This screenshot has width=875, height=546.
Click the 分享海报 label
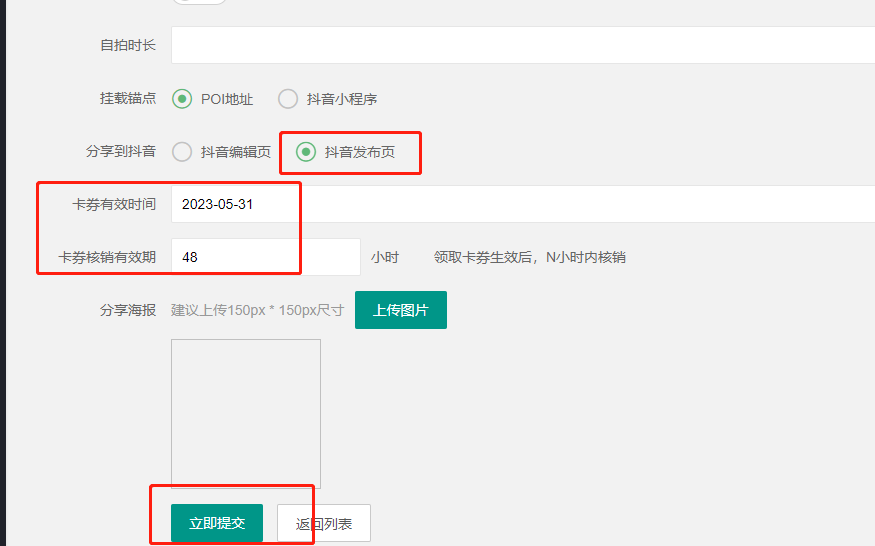128,310
